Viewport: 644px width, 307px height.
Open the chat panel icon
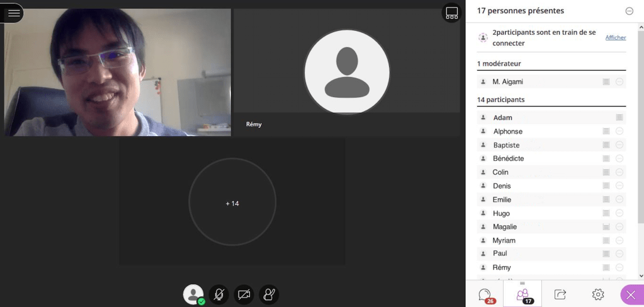[x=485, y=294]
